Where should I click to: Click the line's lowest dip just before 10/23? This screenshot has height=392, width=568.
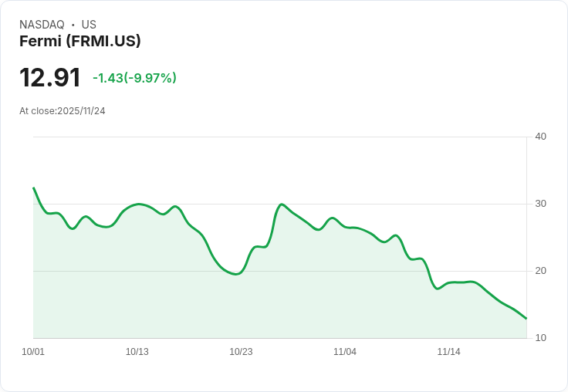(x=235, y=274)
